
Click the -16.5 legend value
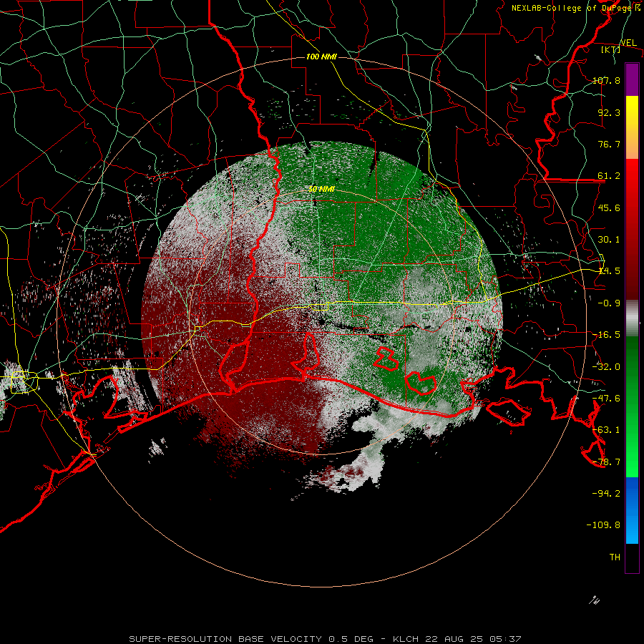pos(606,334)
